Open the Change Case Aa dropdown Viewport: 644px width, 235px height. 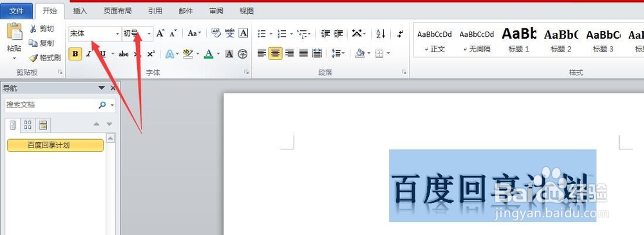(x=194, y=33)
